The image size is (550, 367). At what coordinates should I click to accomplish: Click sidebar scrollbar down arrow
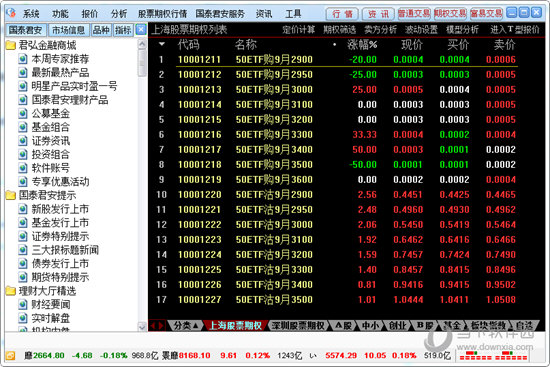[142, 327]
